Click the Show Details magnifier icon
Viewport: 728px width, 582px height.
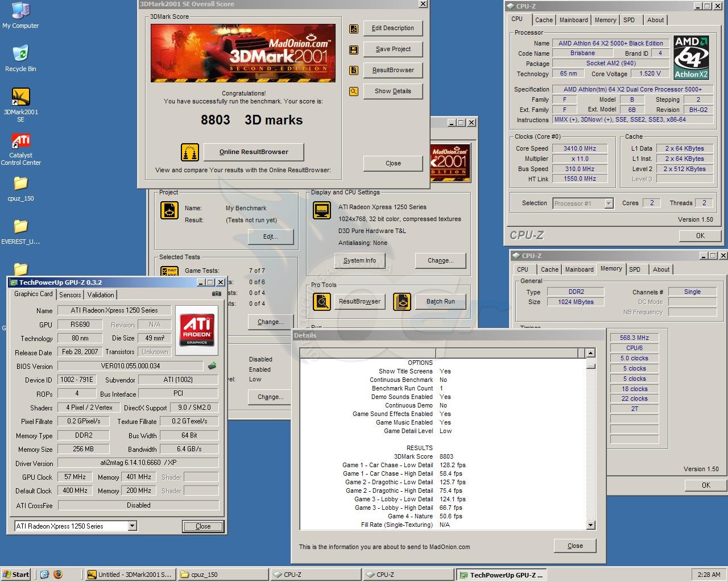[x=354, y=92]
